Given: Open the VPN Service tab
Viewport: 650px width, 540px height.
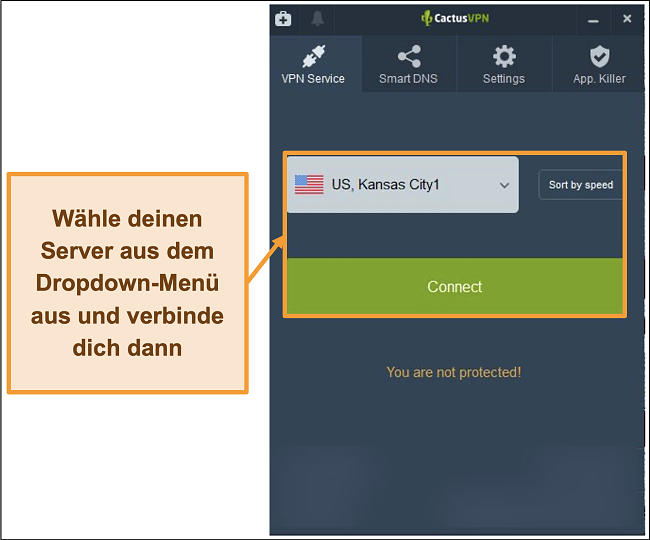Looking at the screenshot, I should [313, 64].
